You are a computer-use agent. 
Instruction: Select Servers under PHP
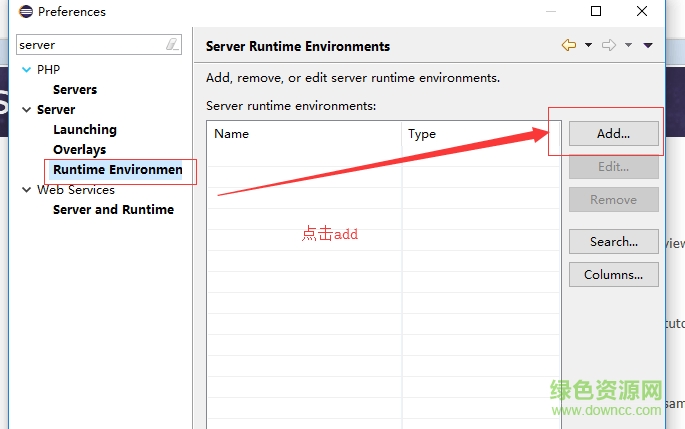click(75, 90)
